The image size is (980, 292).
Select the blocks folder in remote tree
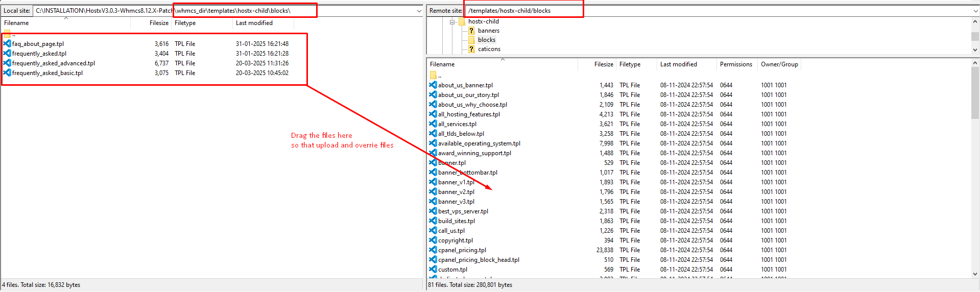[x=486, y=40]
